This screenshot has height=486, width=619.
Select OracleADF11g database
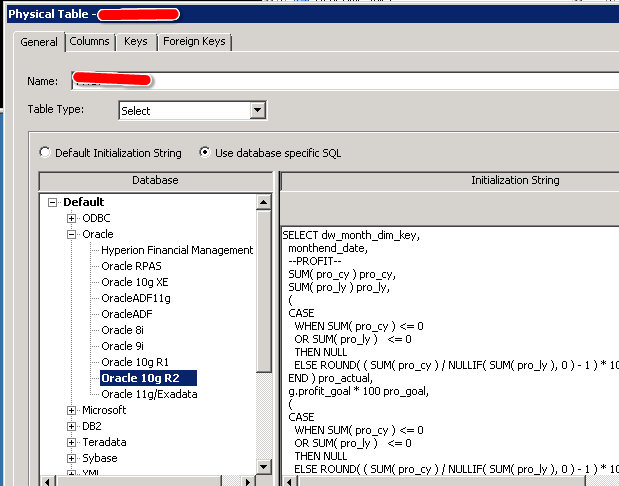(x=136, y=298)
